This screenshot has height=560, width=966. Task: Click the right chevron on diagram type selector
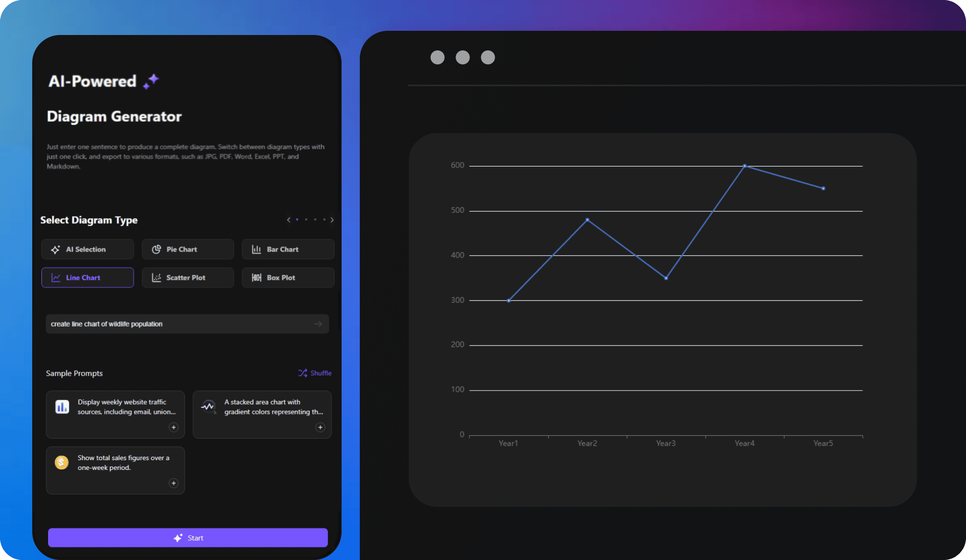coord(332,220)
